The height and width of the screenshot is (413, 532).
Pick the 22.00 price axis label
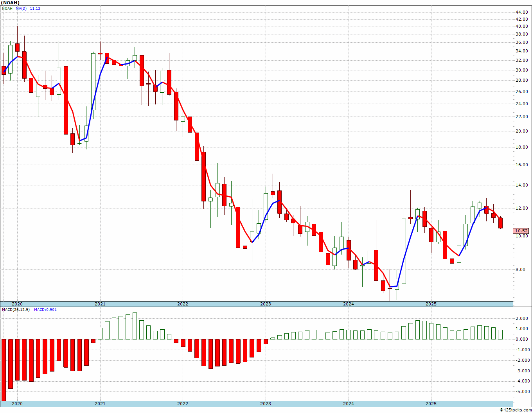[521, 117]
